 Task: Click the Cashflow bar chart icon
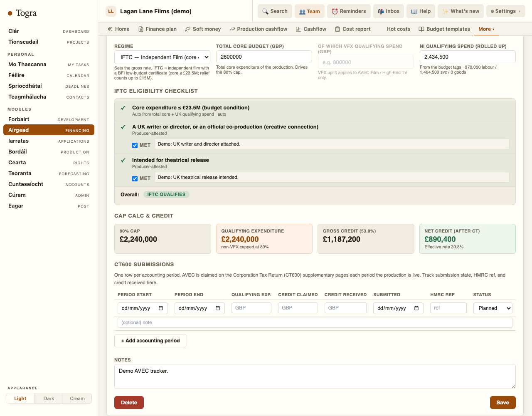tap(298, 29)
